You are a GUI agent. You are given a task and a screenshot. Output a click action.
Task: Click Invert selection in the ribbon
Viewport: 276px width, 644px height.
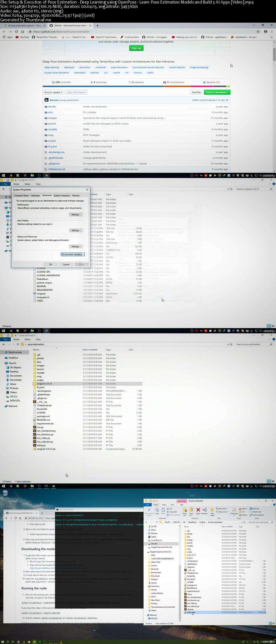(x=257, y=515)
